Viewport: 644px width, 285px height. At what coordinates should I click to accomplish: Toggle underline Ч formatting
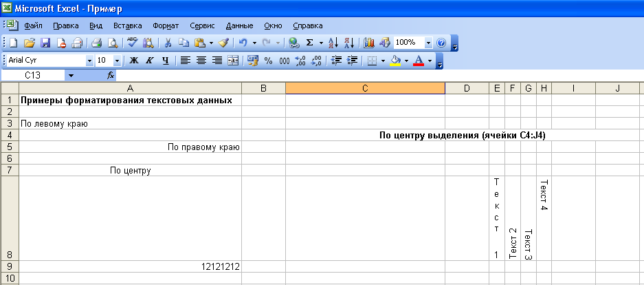pos(165,61)
